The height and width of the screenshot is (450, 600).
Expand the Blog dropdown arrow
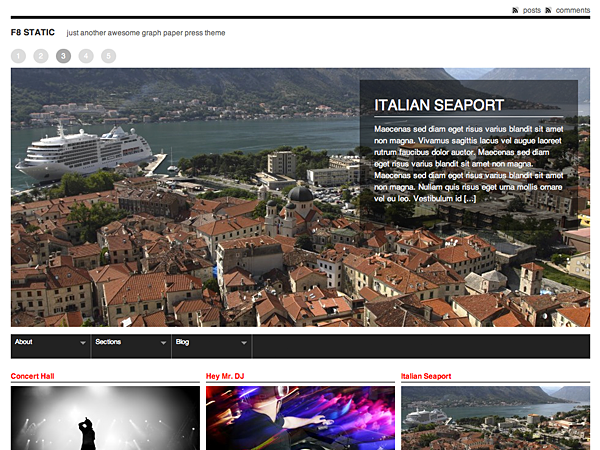tap(244, 343)
